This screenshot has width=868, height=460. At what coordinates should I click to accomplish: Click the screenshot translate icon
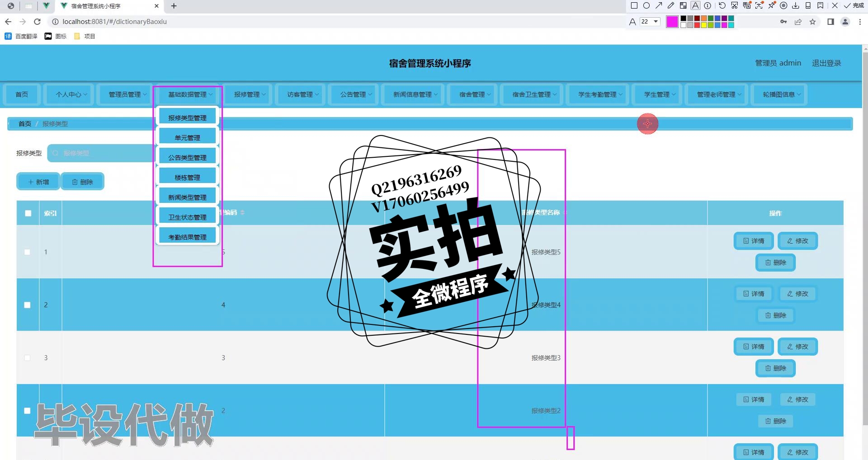pyautogui.click(x=747, y=6)
